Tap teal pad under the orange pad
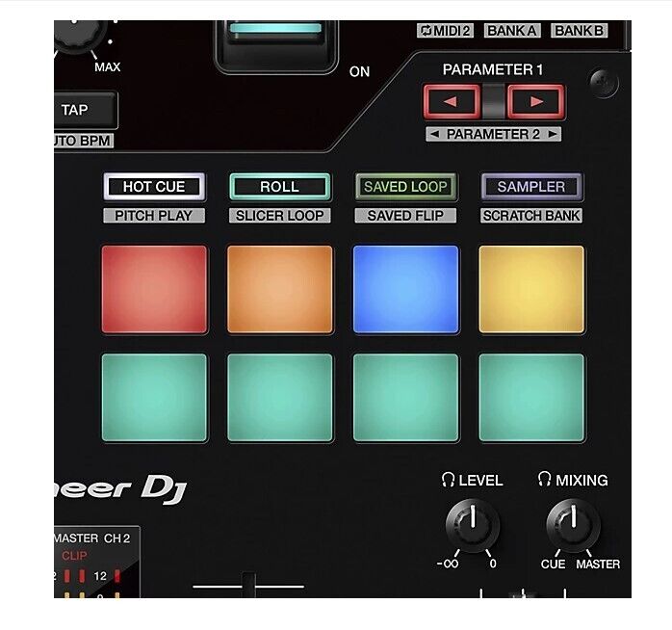The image size is (672, 630). [280, 398]
